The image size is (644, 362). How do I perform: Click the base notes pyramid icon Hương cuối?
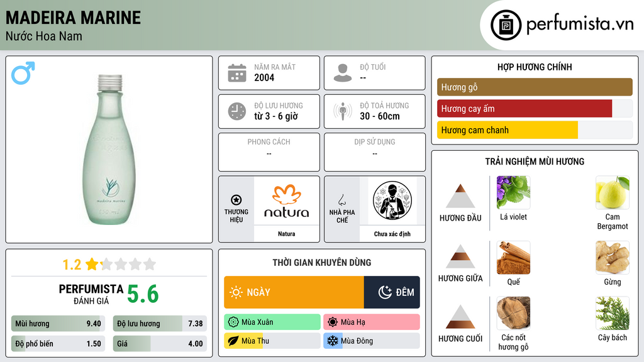point(460,317)
